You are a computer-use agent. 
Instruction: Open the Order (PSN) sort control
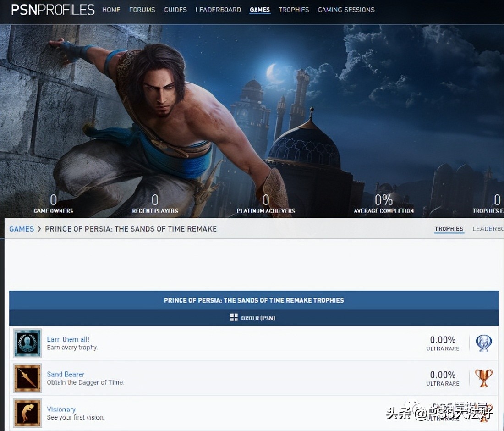252,318
